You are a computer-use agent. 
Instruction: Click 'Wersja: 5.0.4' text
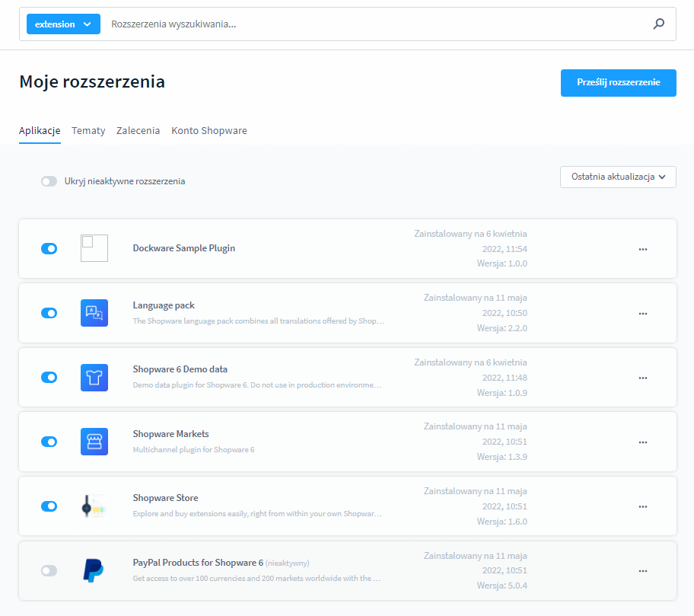tap(502, 586)
